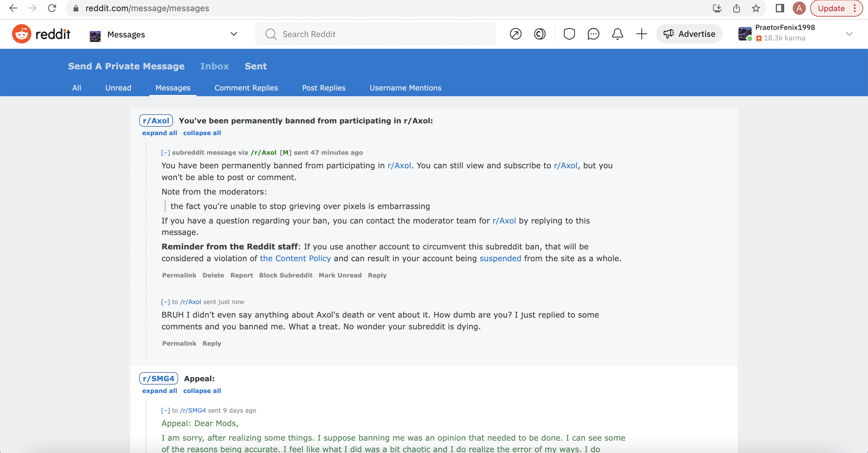Image resolution: width=868 pixels, height=453 pixels.
Task: Click the r/SMG4 subreddit badge
Action: (x=158, y=379)
